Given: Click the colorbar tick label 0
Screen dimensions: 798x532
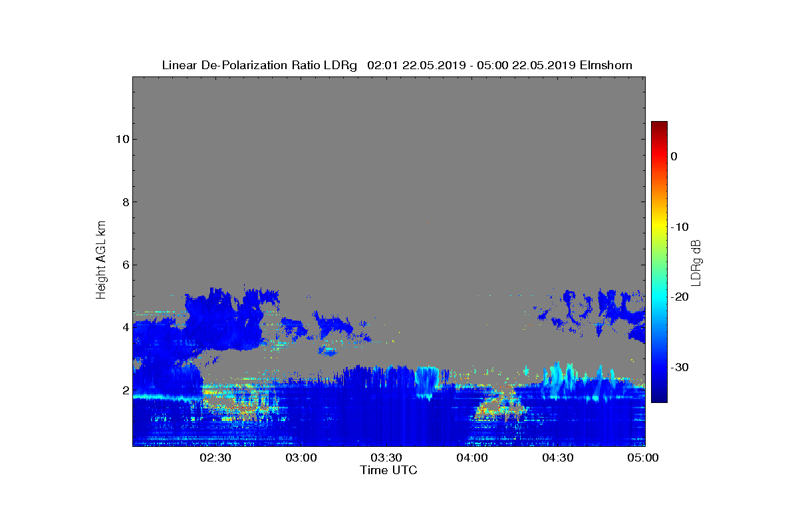Looking at the screenshot, I should pyautogui.click(x=674, y=156).
